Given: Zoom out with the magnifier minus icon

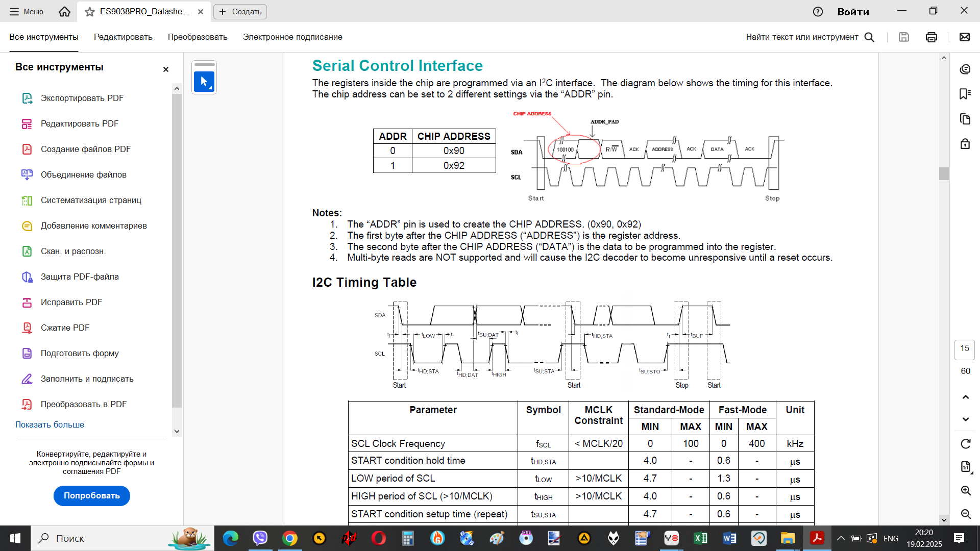Looking at the screenshot, I should 965,514.
